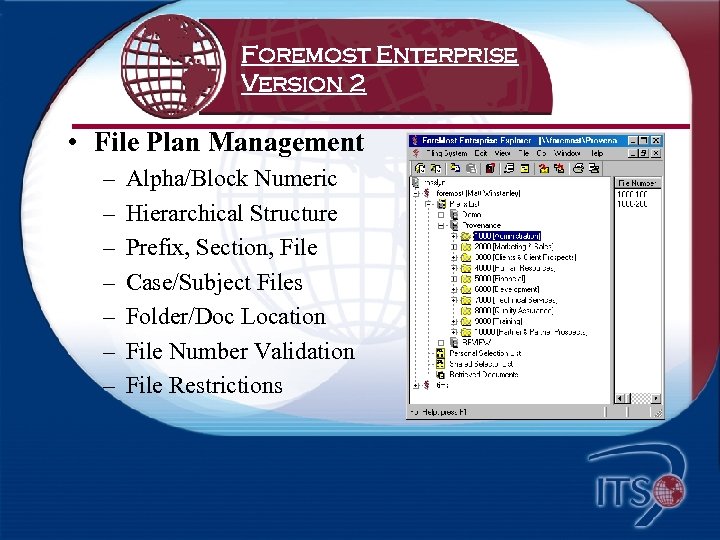Click the folder icon beside 9000 Training
This screenshot has width=720, height=540.
466,321
